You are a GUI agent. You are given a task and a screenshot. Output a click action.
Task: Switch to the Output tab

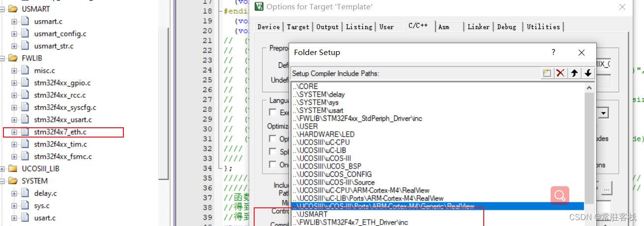tap(327, 27)
